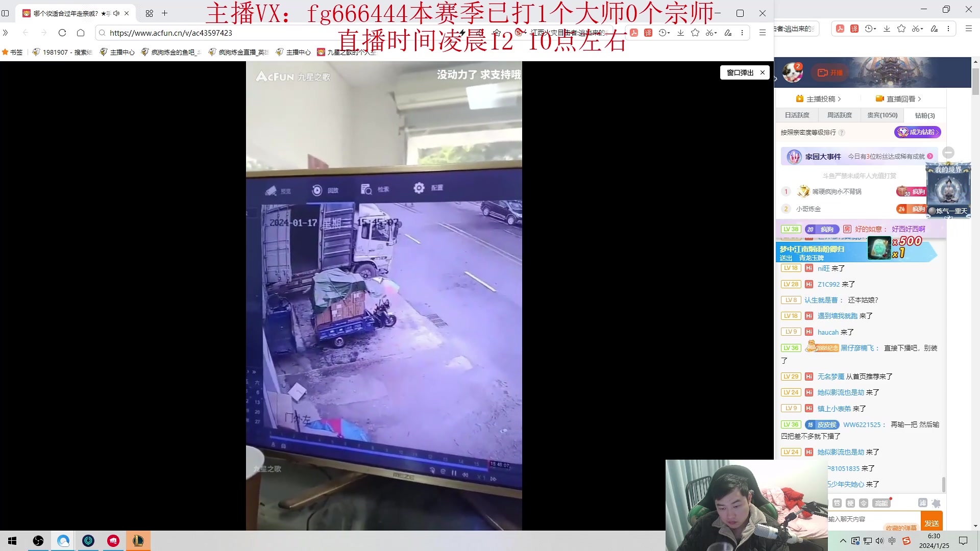Open bookmark 疯狗炼金直播_英雄
980x551 pixels.
pyautogui.click(x=238, y=52)
